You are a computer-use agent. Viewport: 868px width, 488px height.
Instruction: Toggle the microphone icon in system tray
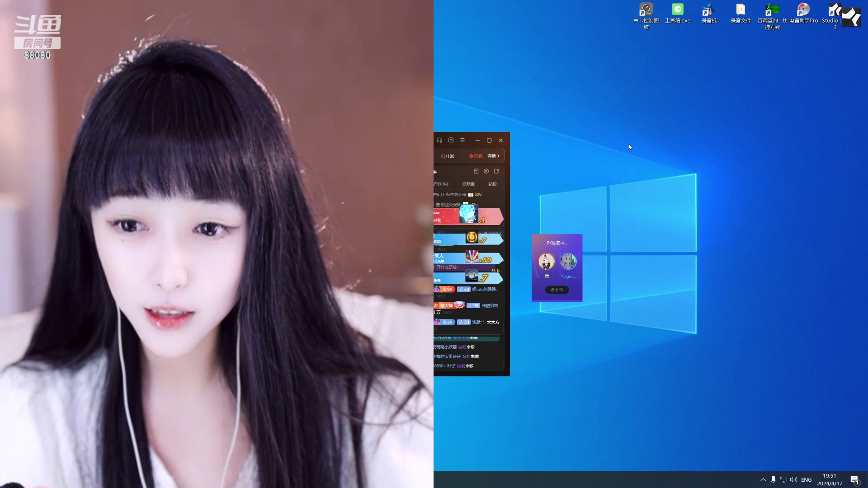coord(773,479)
